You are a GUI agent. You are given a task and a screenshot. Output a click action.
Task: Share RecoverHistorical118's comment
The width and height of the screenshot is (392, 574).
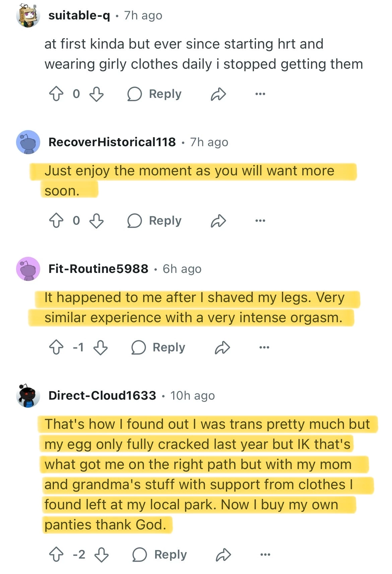coord(218,221)
